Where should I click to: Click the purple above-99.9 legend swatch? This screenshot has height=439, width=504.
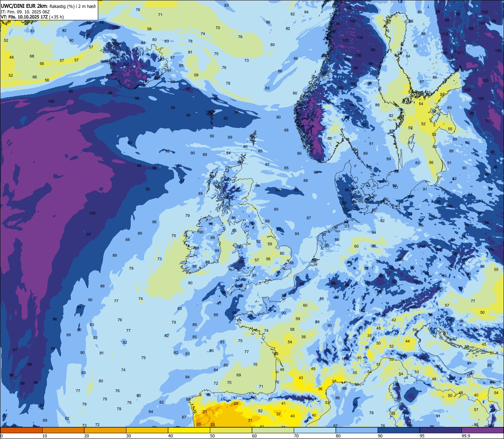click(483, 430)
